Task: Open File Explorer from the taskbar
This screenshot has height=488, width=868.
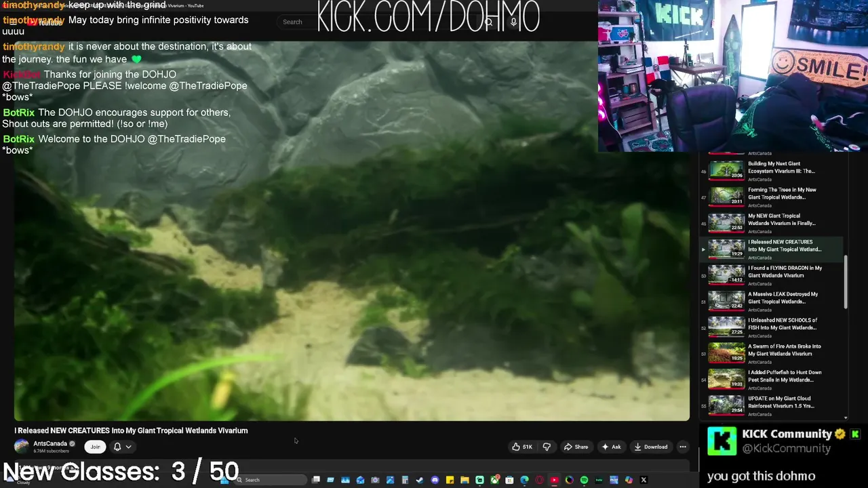Action: pos(465,480)
